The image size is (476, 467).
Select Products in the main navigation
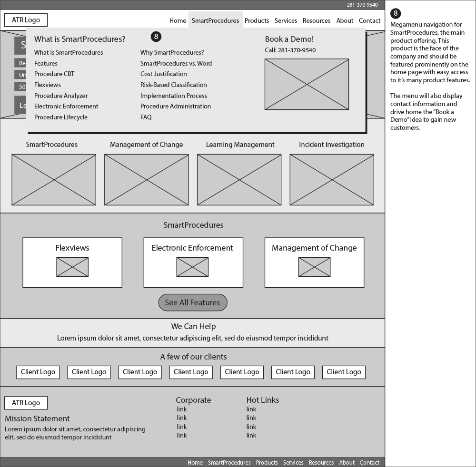(257, 20)
